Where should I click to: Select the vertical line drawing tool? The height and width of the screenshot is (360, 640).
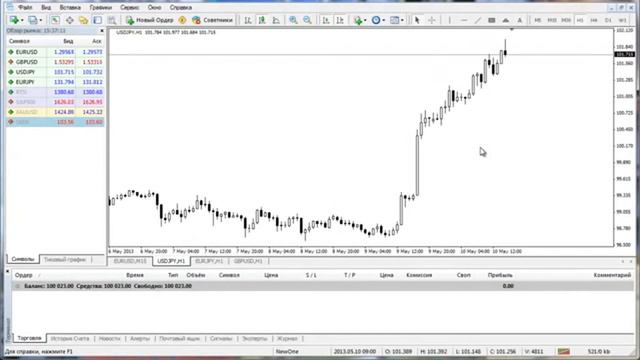(450, 20)
